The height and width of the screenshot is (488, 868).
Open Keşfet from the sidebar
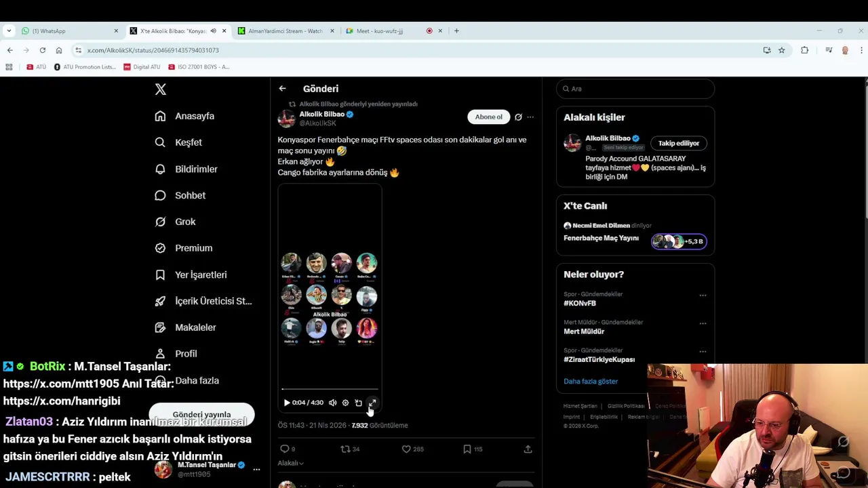pyautogui.click(x=178, y=142)
